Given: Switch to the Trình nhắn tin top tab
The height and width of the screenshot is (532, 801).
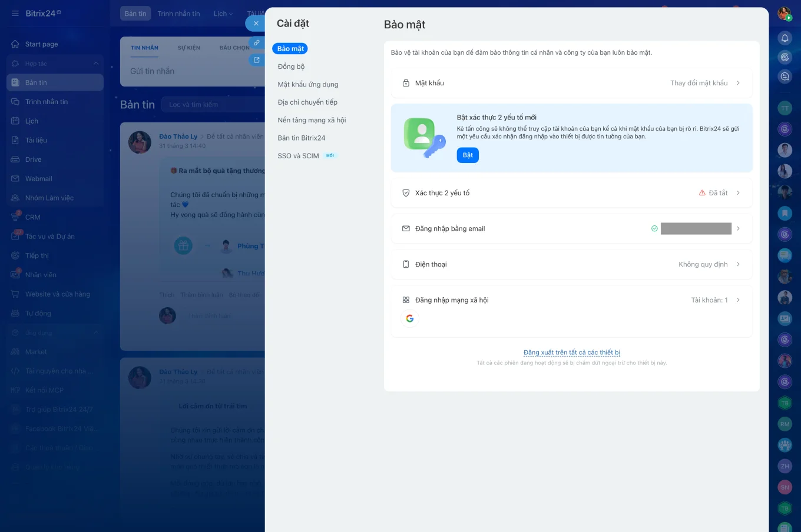Looking at the screenshot, I should point(178,14).
